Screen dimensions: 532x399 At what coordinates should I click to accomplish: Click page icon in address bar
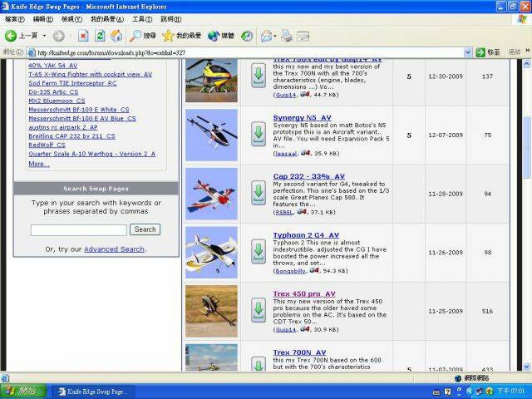[32, 52]
